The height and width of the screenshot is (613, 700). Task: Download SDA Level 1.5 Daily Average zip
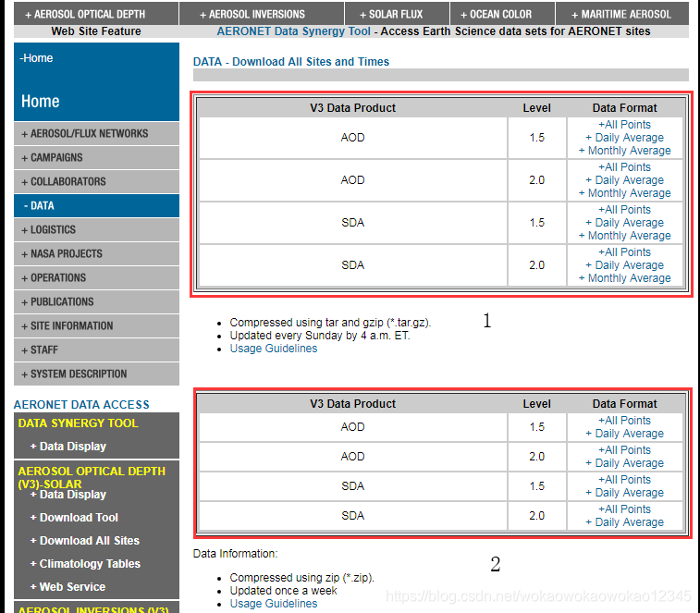[624, 493]
